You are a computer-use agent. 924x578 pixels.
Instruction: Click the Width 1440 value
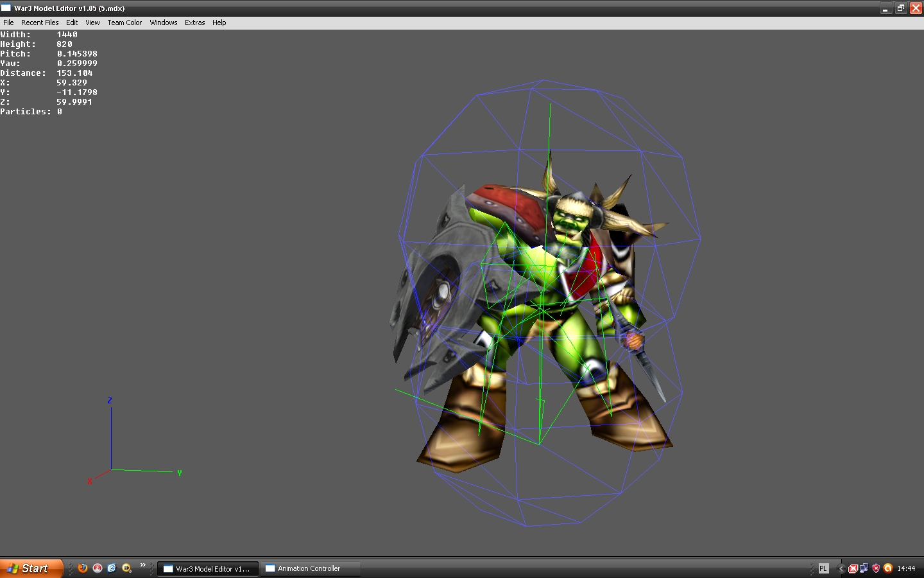[x=67, y=35]
